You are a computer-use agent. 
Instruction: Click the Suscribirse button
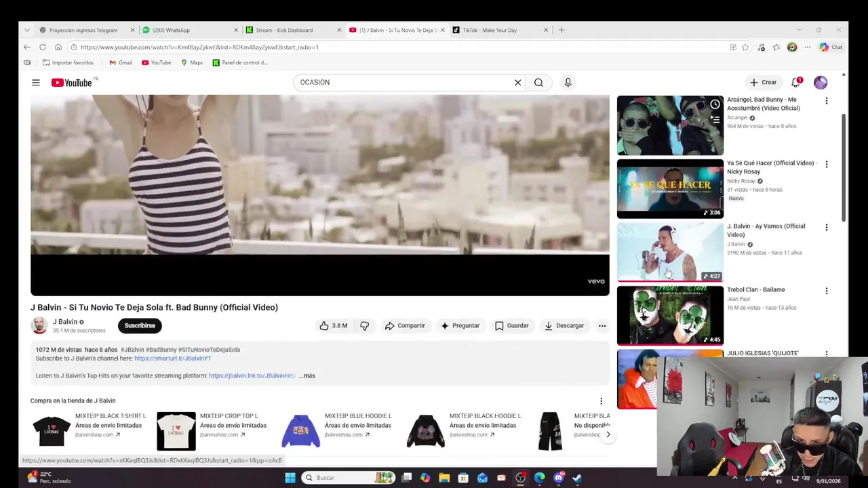click(x=140, y=326)
